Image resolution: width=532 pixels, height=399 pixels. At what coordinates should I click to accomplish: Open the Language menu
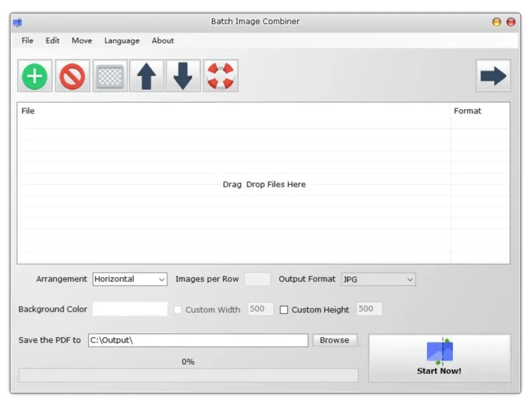point(122,41)
